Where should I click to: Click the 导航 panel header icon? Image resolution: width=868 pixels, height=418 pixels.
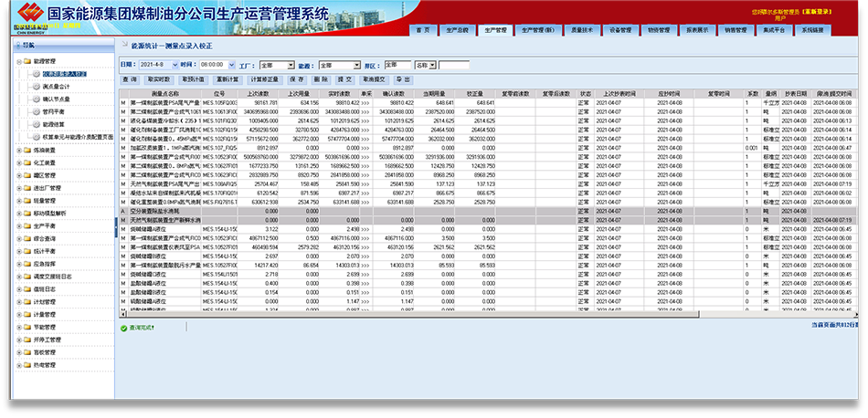pos(17,46)
